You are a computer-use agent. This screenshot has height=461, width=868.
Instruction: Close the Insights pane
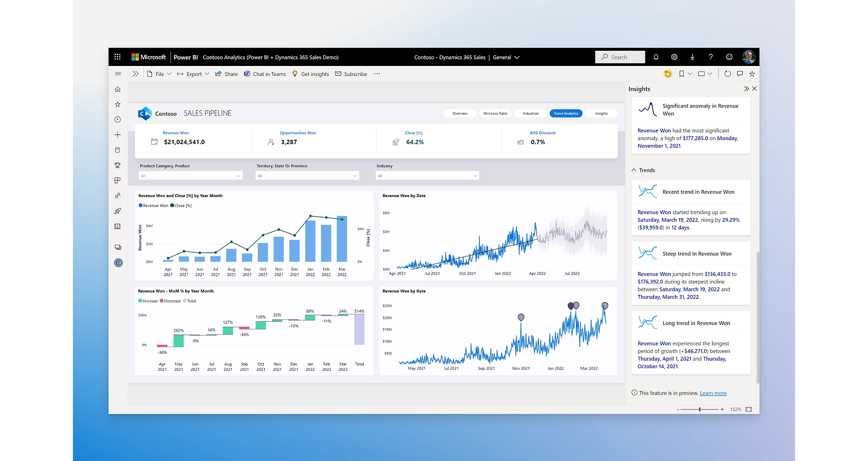(754, 89)
